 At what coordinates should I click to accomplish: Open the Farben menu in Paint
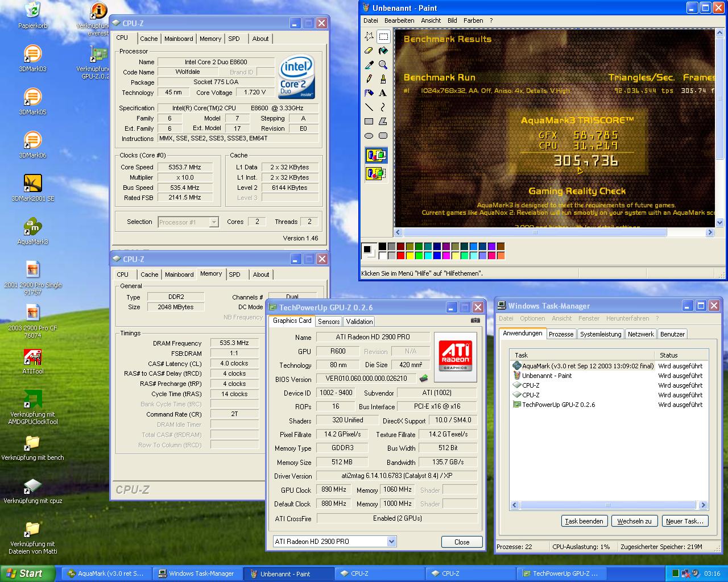pyautogui.click(x=473, y=20)
